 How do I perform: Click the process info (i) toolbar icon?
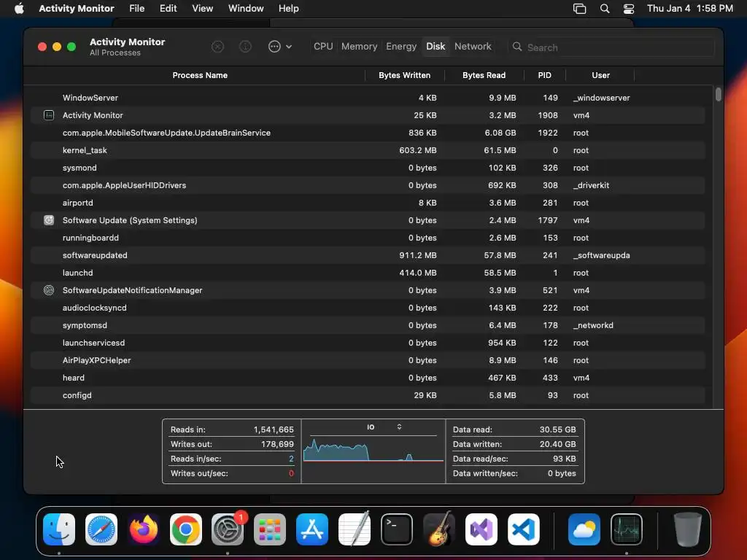coord(245,47)
